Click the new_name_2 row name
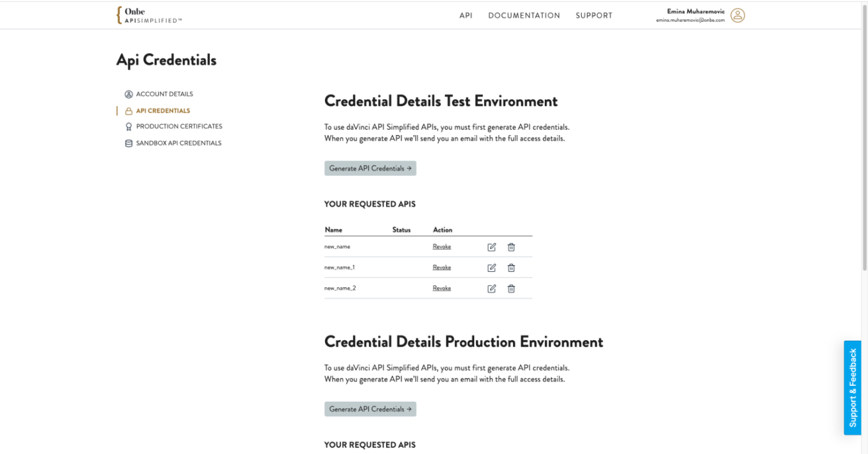 tap(340, 288)
